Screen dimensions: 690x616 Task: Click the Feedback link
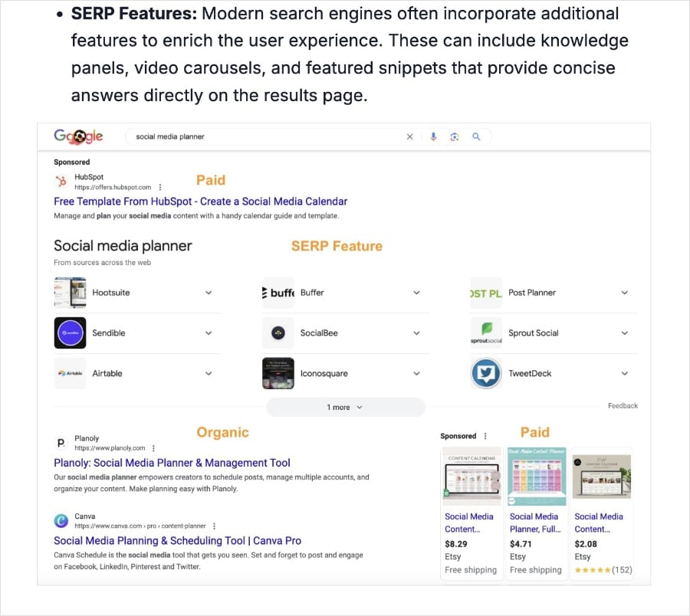[622, 405]
